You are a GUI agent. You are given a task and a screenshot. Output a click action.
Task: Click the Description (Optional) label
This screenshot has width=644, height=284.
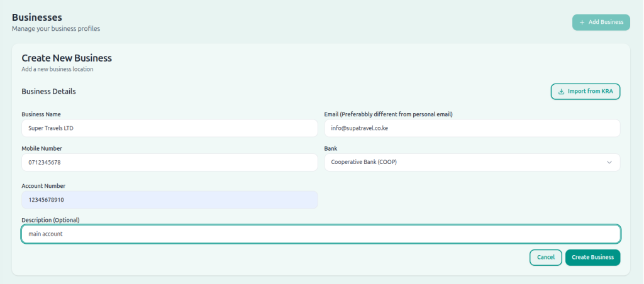coord(50,220)
